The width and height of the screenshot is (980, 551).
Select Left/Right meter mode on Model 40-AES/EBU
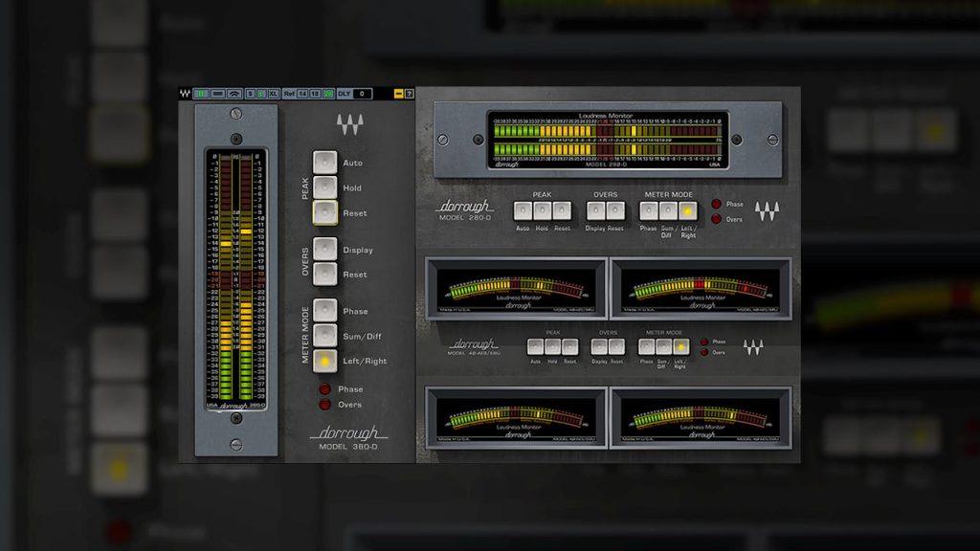(x=680, y=346)
